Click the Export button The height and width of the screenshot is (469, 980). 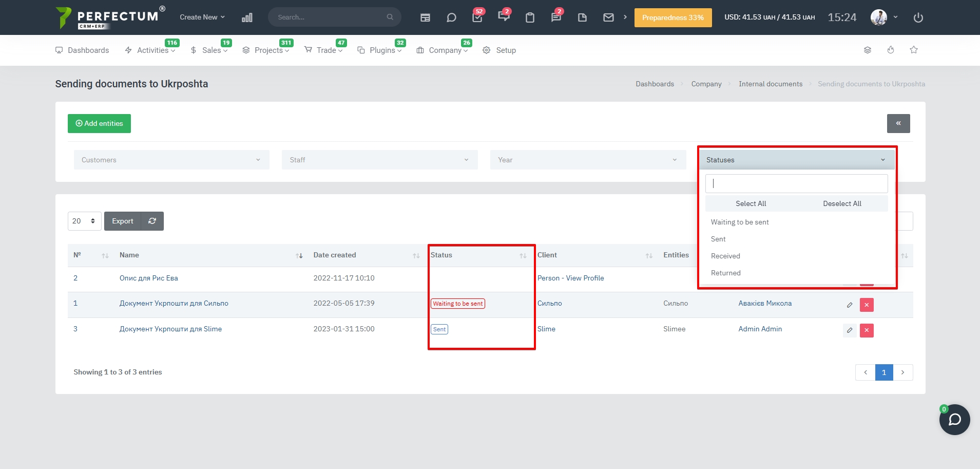tap(122, 221)
